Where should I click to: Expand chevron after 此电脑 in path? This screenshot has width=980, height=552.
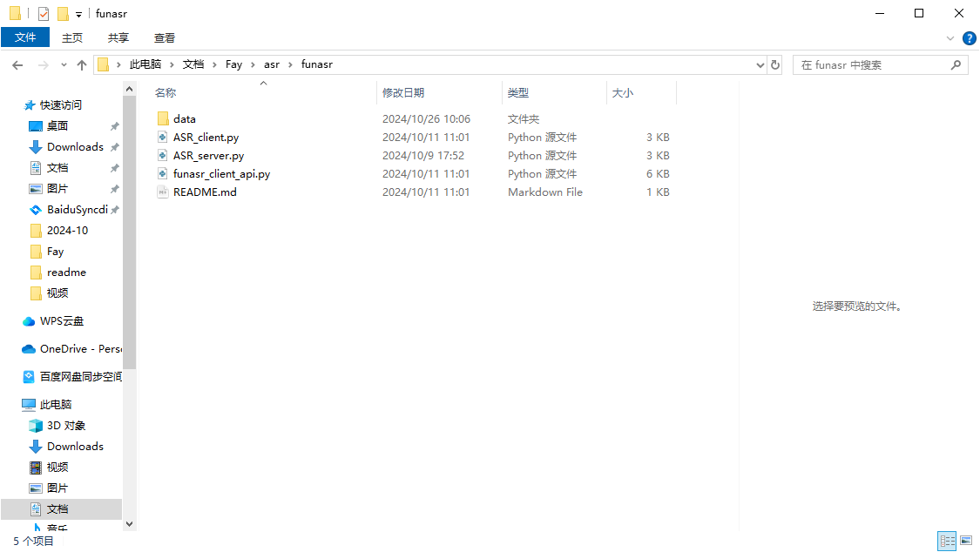point(172,65)
